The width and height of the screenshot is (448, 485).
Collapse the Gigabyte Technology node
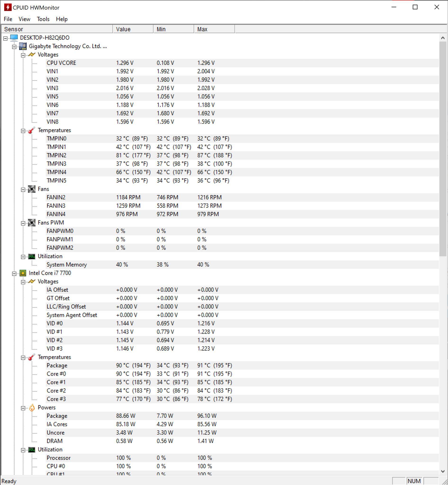14,47
